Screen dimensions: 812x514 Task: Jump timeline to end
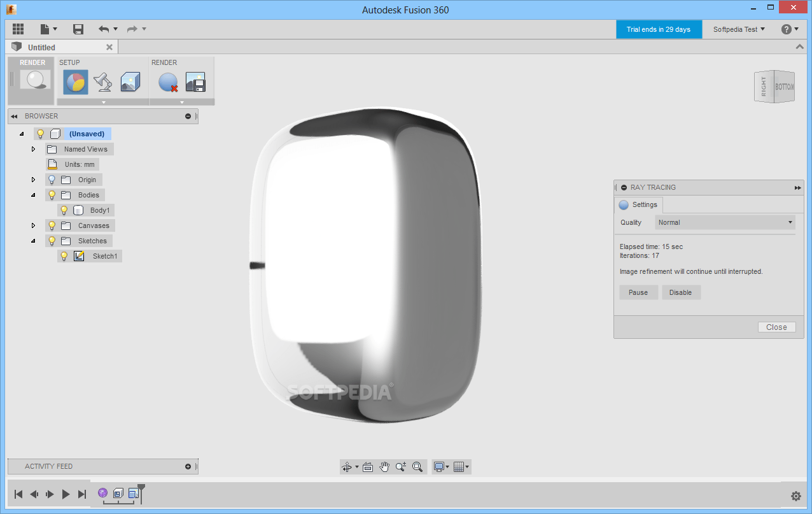click(81, 494)
